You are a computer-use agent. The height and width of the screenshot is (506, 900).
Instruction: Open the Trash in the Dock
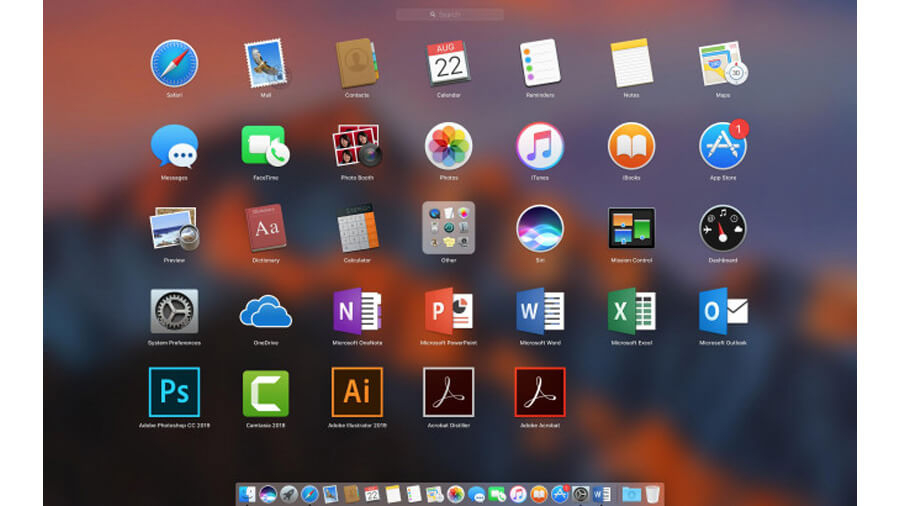[x=652, y=494]
